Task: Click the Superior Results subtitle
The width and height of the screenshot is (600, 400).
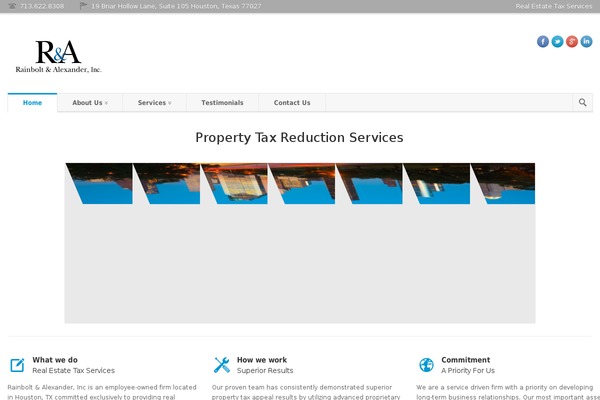Action: pos(265,371)
